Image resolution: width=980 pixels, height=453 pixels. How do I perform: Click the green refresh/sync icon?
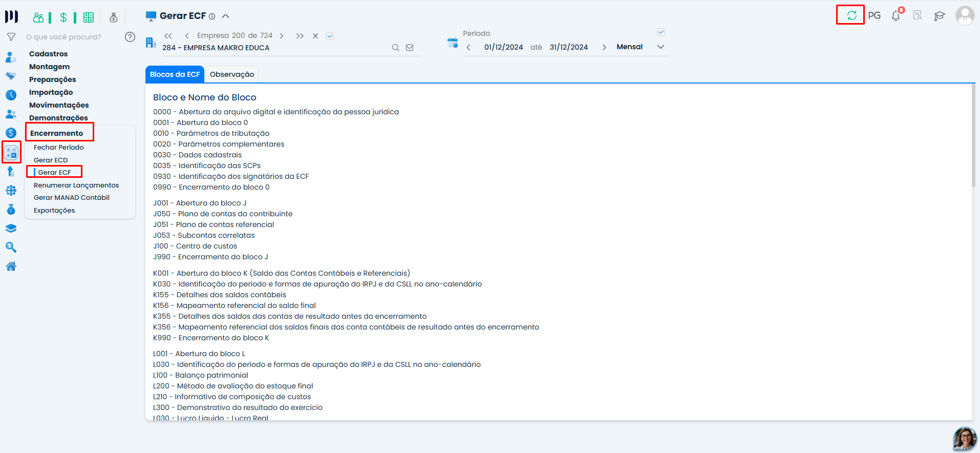pyautogui.click(x=851, y=15)
